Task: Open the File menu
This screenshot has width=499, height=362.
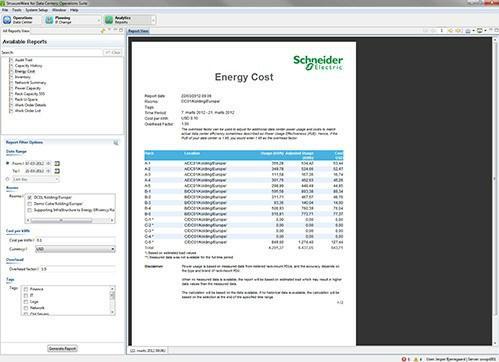Action: [5, 10]
